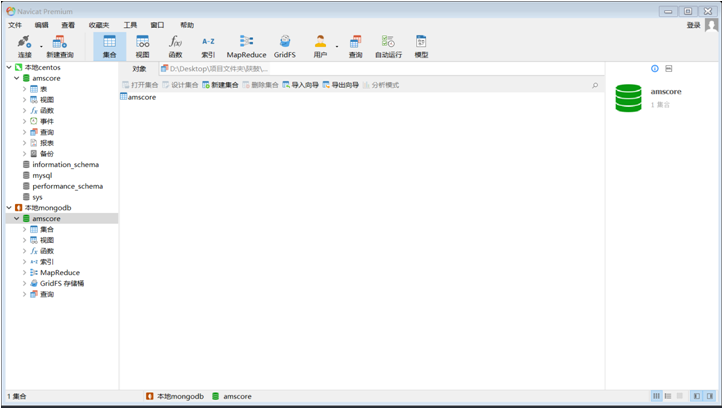Select the sys database in tree

point(37,197)
